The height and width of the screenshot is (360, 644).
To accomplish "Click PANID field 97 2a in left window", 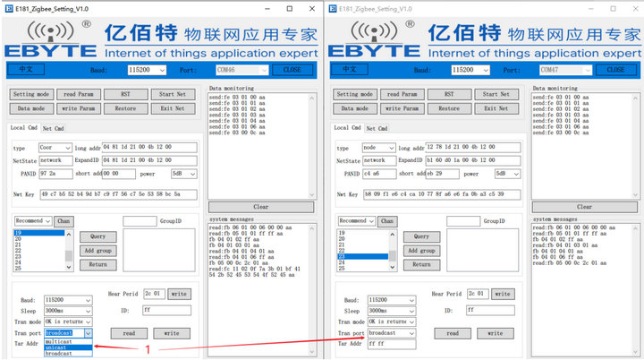I will [55, 174].
